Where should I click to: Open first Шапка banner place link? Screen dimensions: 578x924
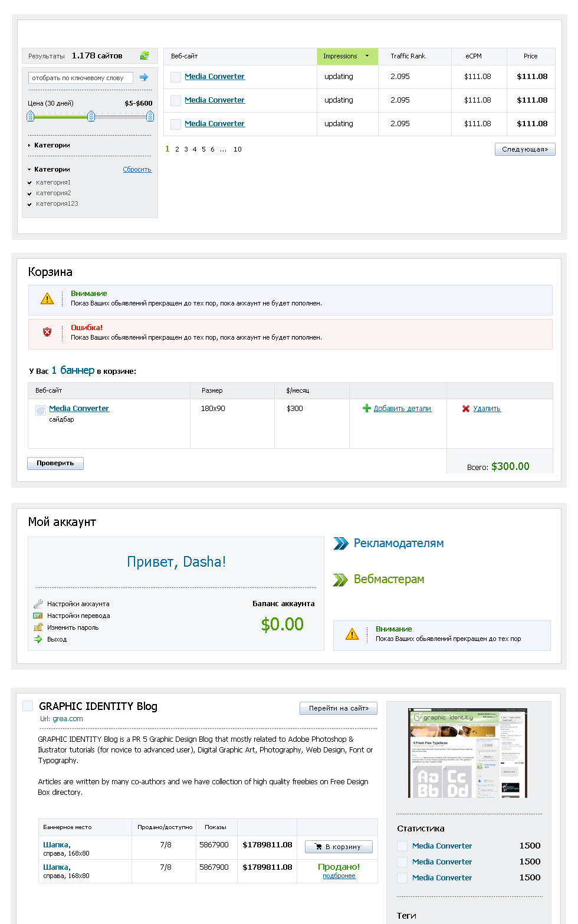click(x=57, y=845)
